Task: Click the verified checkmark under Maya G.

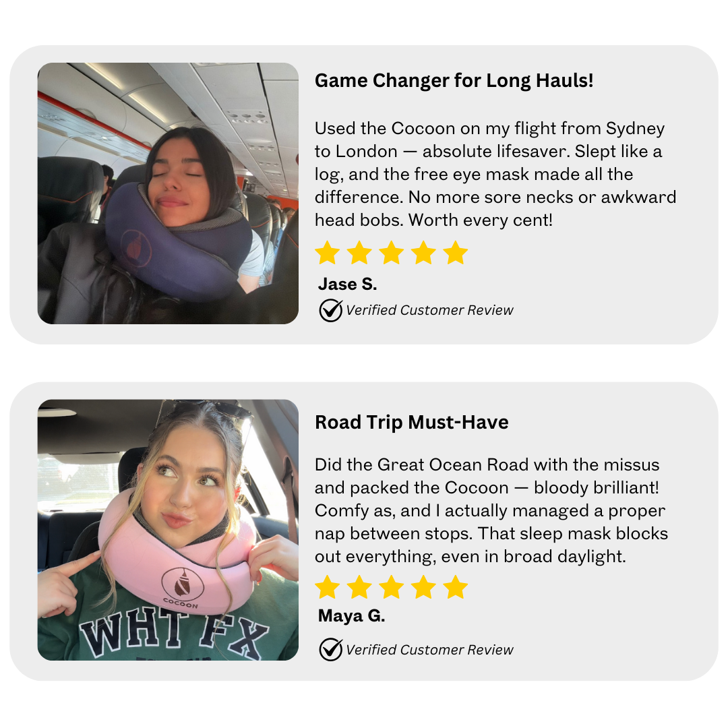Action: [330, 649]
